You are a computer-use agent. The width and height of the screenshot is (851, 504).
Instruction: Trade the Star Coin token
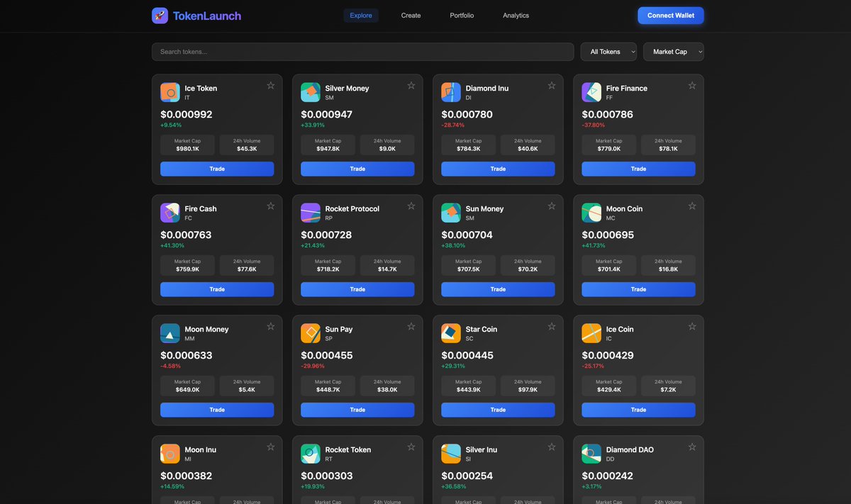tap(498, 410)
